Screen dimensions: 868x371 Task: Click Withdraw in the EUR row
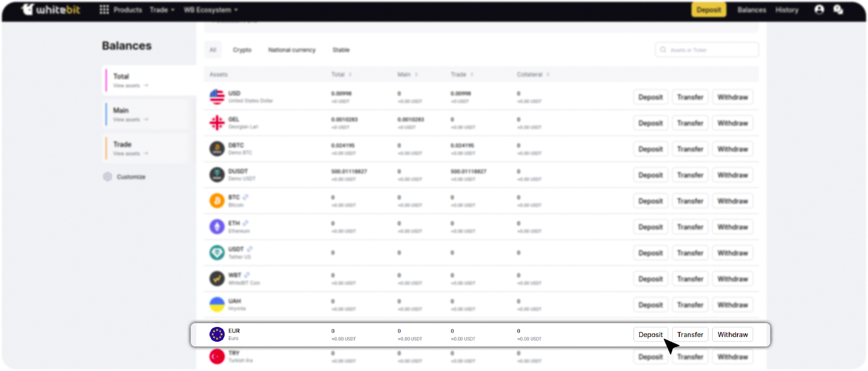tap(732, 335)
